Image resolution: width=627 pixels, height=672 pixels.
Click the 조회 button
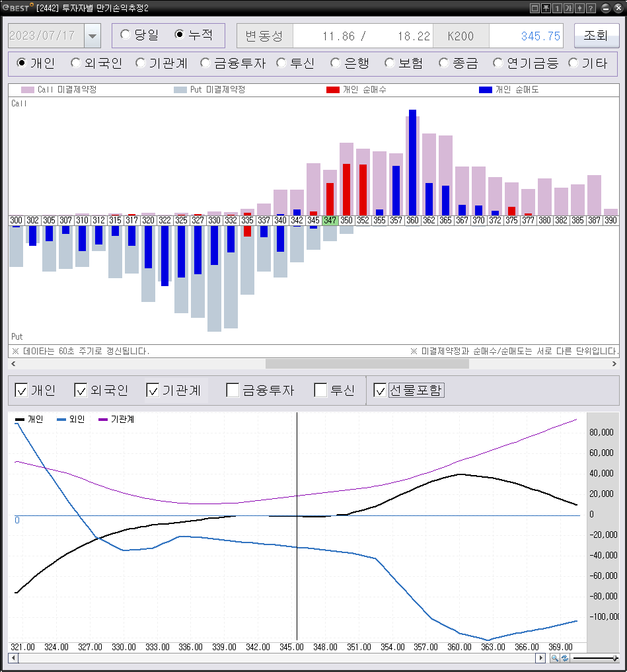pos(596,35)
